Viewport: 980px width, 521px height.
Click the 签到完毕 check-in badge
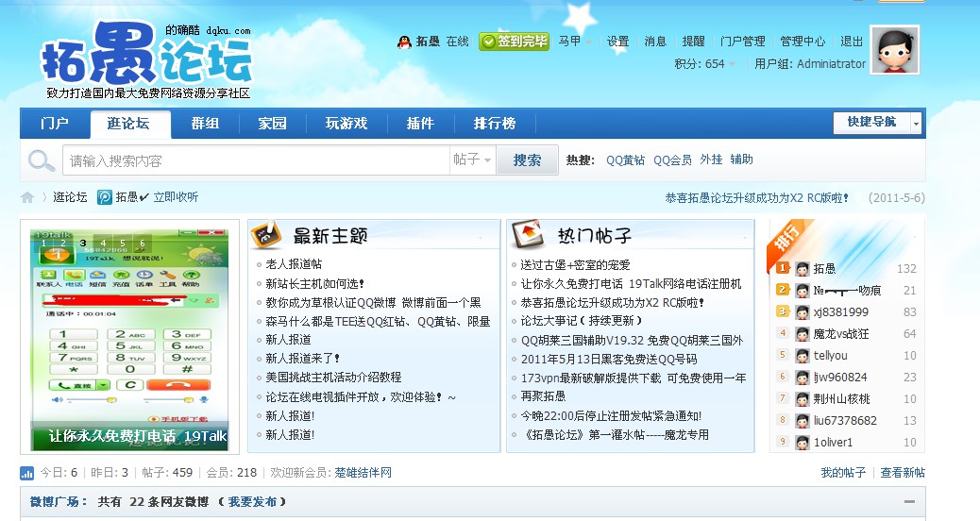514,42
